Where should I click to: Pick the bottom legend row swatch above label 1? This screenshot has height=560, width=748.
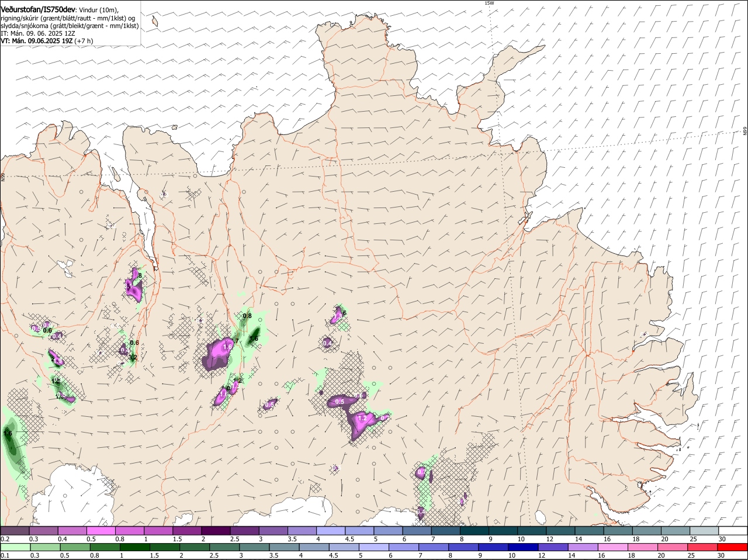pyautogui.click(x=134, y=547)
